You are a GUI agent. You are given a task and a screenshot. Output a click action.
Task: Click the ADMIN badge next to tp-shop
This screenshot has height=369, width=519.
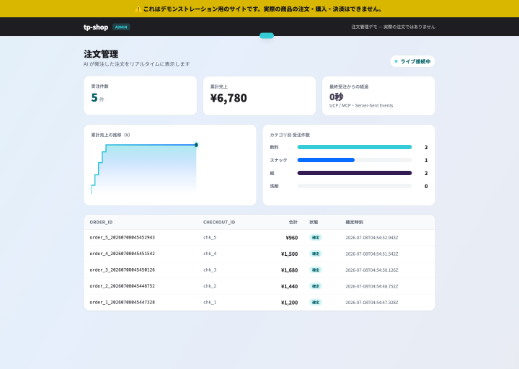coord(121,27)
